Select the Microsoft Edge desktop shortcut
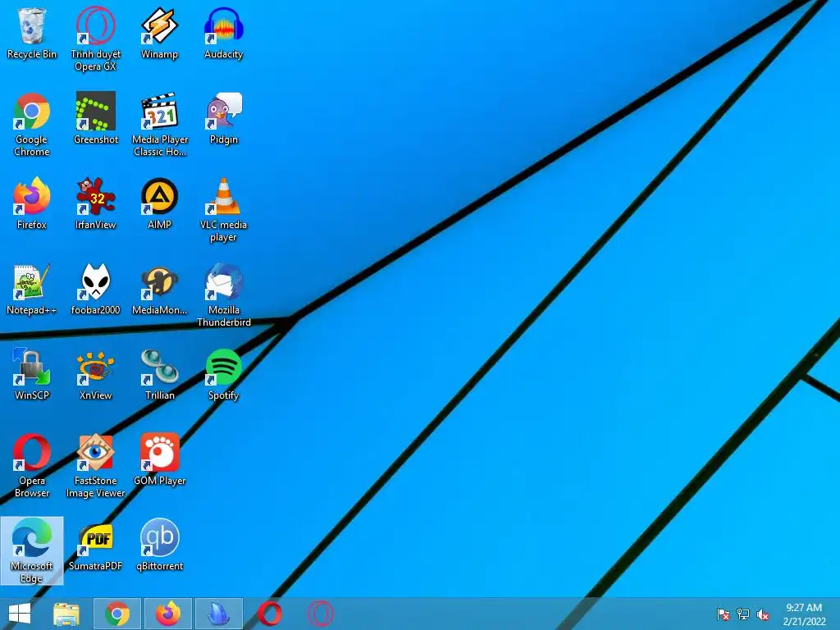Image resolution: width=840 pixels, height=630 pixels. 32,550
